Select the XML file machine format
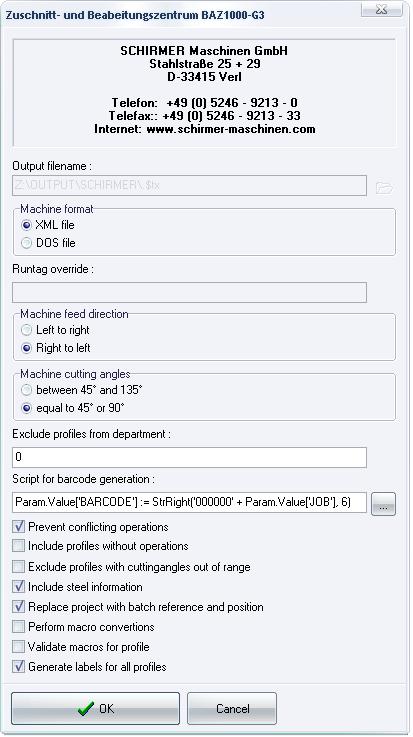 pos(27,225)
